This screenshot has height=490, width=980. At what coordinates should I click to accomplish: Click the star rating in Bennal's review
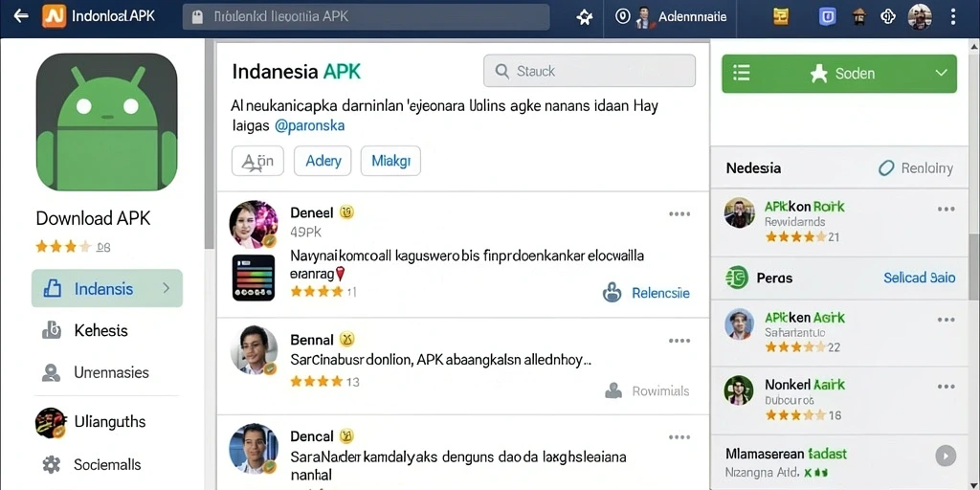tap(316, 381)
